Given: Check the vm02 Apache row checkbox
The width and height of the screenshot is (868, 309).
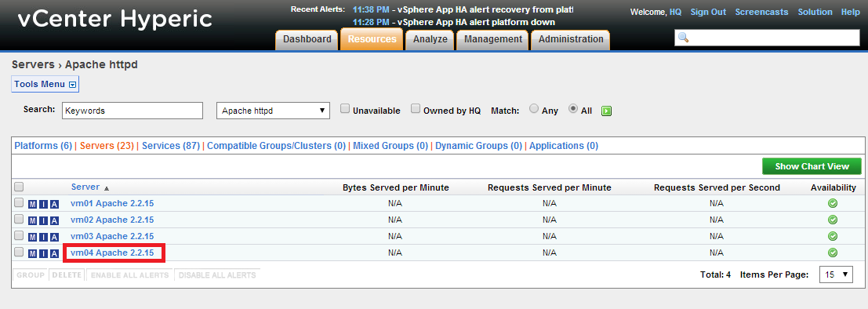Looking at the screenshot, I should (19, 220).
